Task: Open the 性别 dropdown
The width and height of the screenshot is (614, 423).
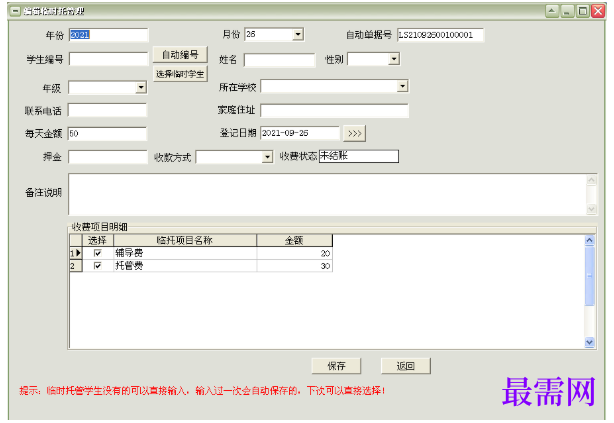Action: (x=394, y=59)
